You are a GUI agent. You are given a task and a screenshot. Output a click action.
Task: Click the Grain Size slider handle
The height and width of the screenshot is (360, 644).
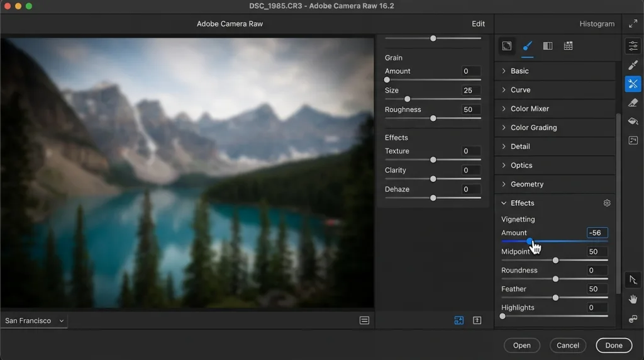click(x=407, y=99)
